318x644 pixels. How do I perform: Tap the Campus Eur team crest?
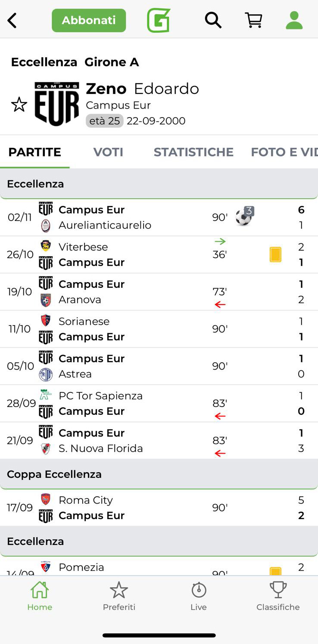(x=57, y=104)
